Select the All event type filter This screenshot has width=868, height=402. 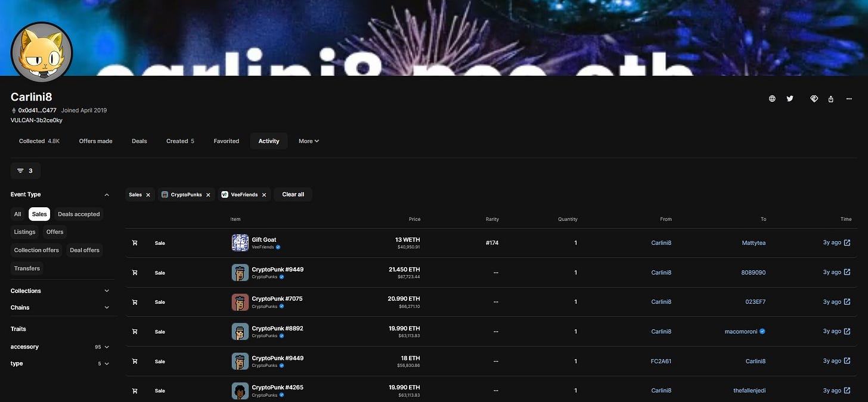click(x=18, y=214)
